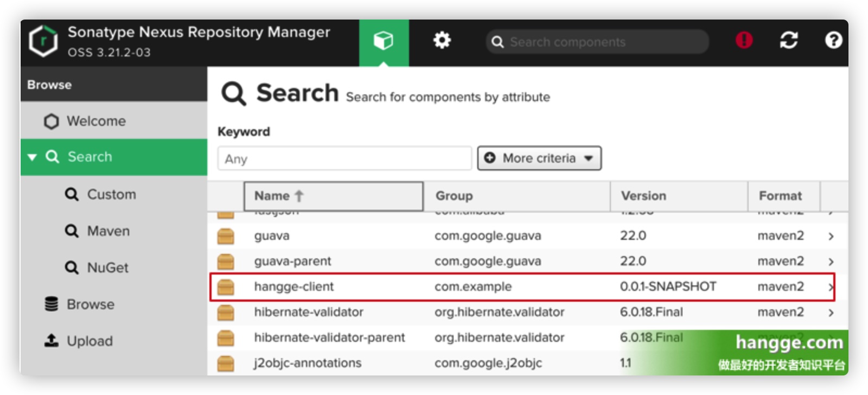Click 22.0 version in guava-parent row

point(633,262)
